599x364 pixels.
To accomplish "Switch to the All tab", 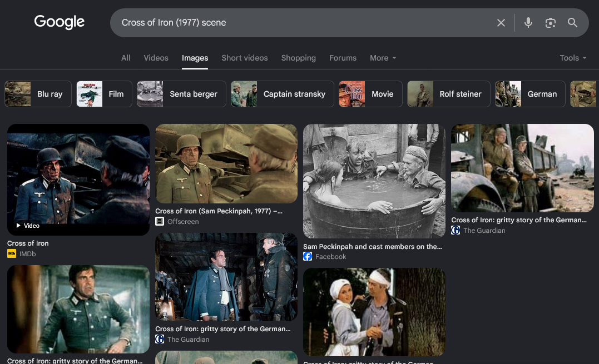I will pyautogui.click(x=126, y=58).
